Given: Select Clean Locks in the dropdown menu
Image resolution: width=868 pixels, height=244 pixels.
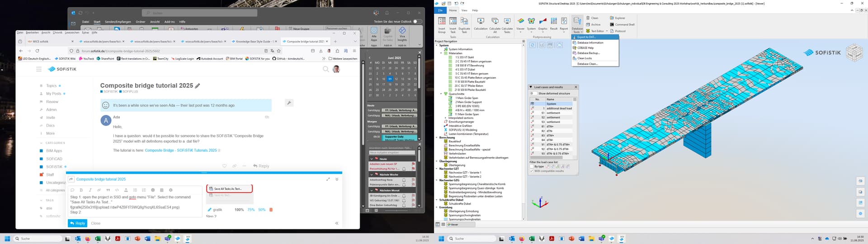Looking at the screenshot, I should [x=594, y=58].
